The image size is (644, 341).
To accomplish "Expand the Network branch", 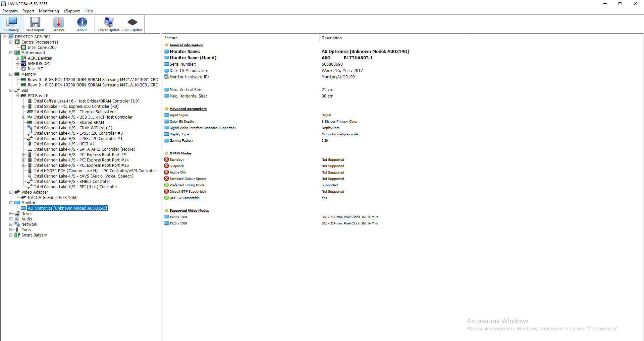I will coord(11,224).
